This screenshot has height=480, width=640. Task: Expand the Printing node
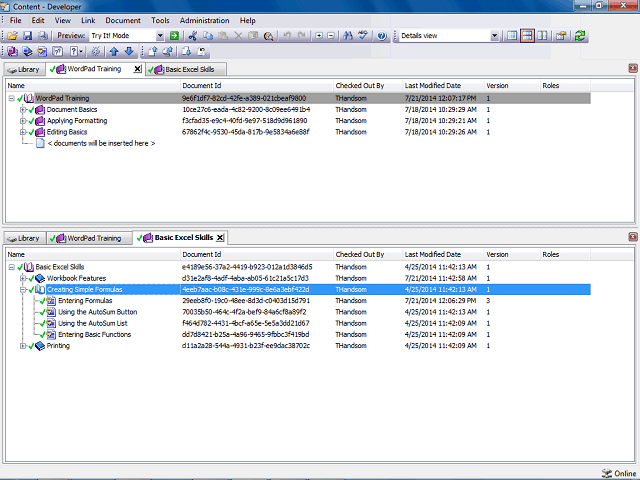tap(23, 346)
